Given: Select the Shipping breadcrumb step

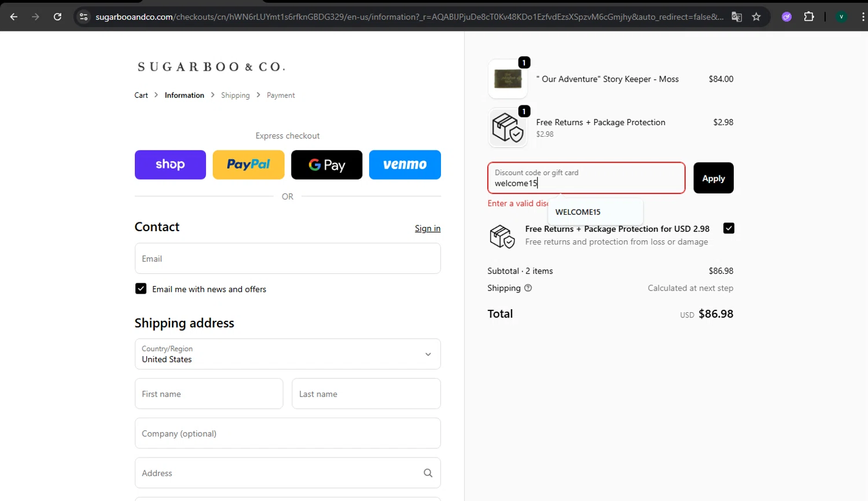Looking at the screenshot, I should [x=236, y=95].
